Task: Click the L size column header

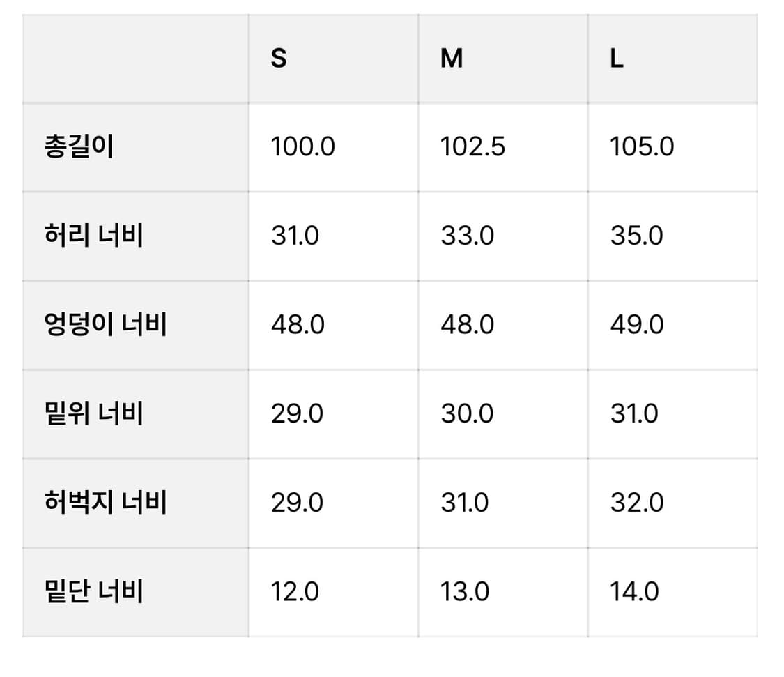Action: point(617,59)
